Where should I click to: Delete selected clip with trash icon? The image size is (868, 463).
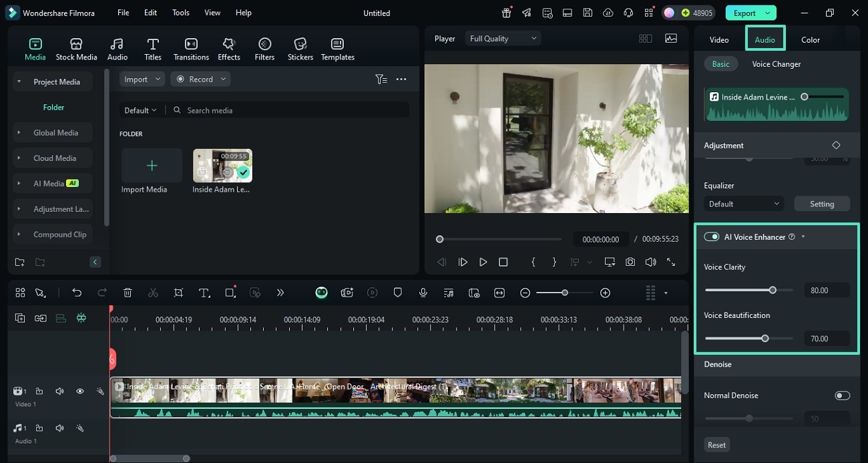coord(128,293)
